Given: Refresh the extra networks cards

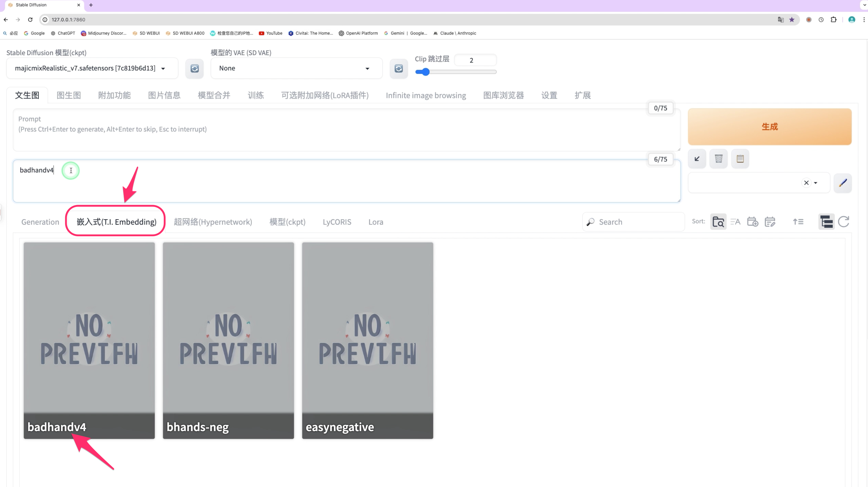Looking at the screenshot, I should click(x=844, y=222).
